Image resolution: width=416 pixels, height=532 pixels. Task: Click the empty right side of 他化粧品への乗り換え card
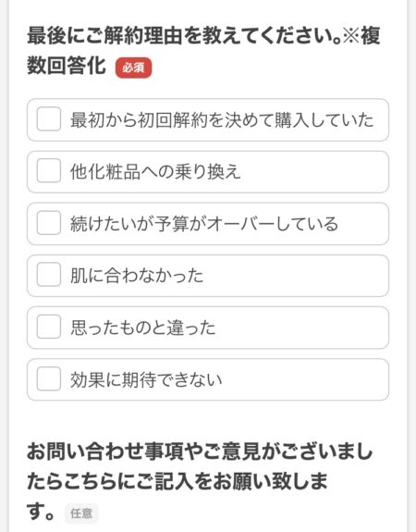tap(313, 172)
